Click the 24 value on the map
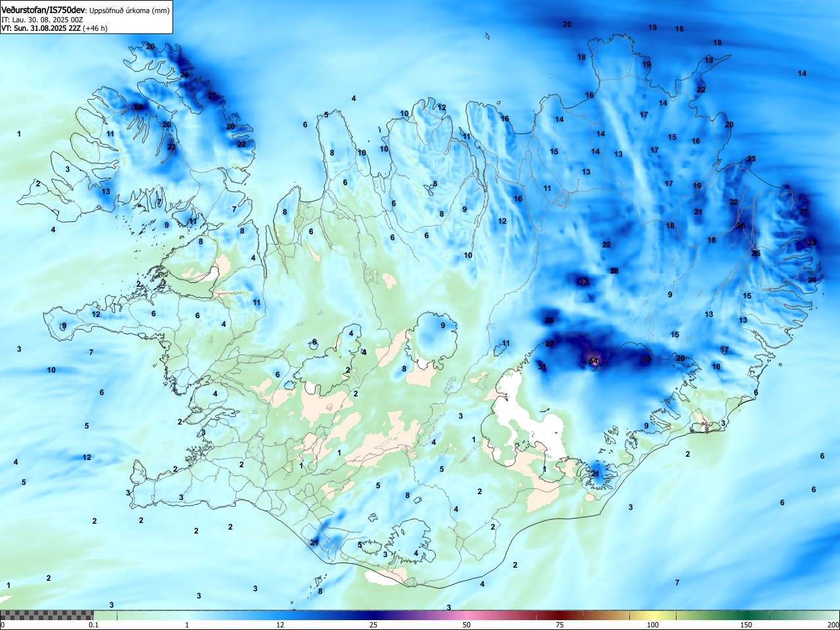Viewport: 840px width, 630px height. (812, 280)
